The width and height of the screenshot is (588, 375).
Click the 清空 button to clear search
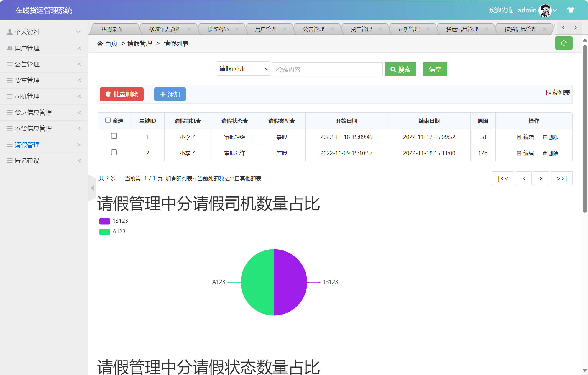(435, 69)
